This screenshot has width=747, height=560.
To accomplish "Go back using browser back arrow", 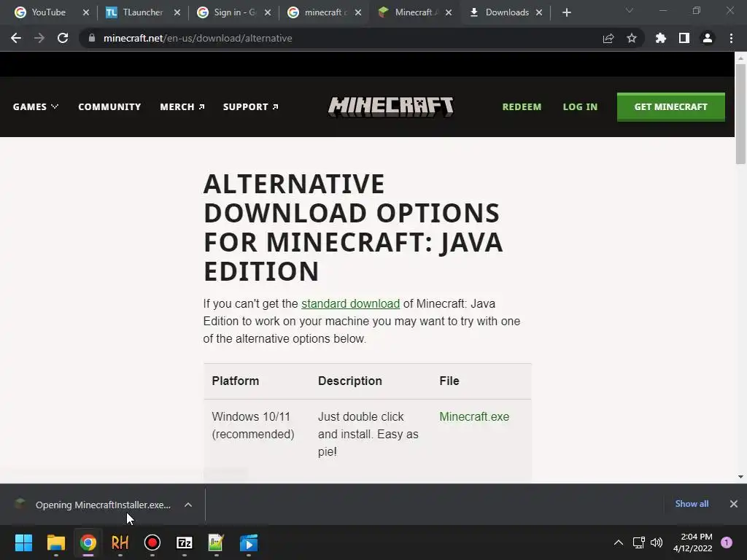I will (16, 38).
